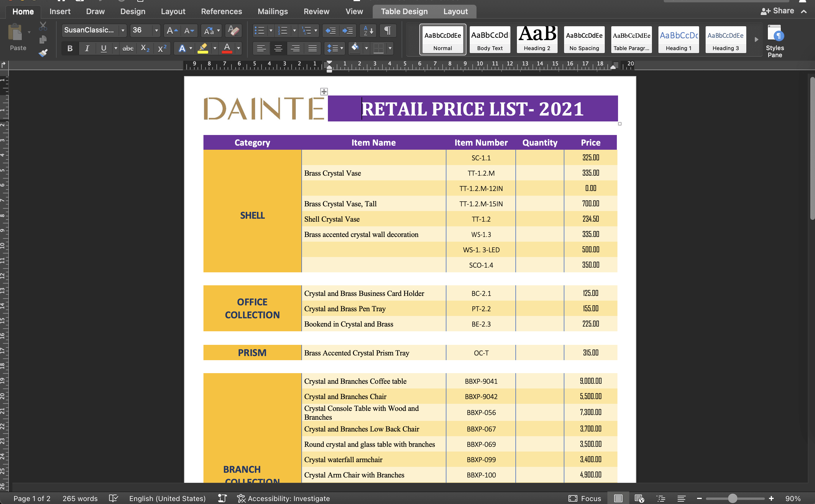Screen dimensions: 815x504
Task: Open the Styles Pane
Action: 775,41
